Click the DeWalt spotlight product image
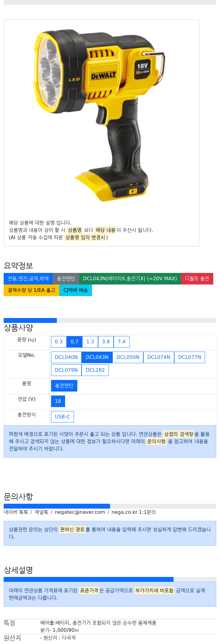Viewport: 220px width, 644px height. point(100,116)
